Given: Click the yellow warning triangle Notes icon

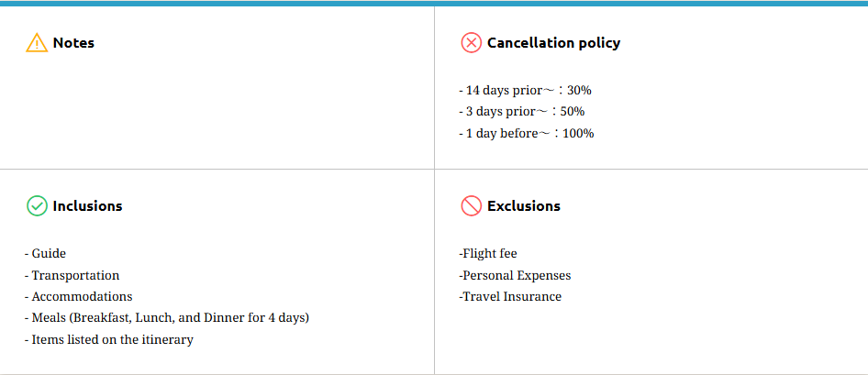Looking at the screenshot, I should (x=37, y=43).
